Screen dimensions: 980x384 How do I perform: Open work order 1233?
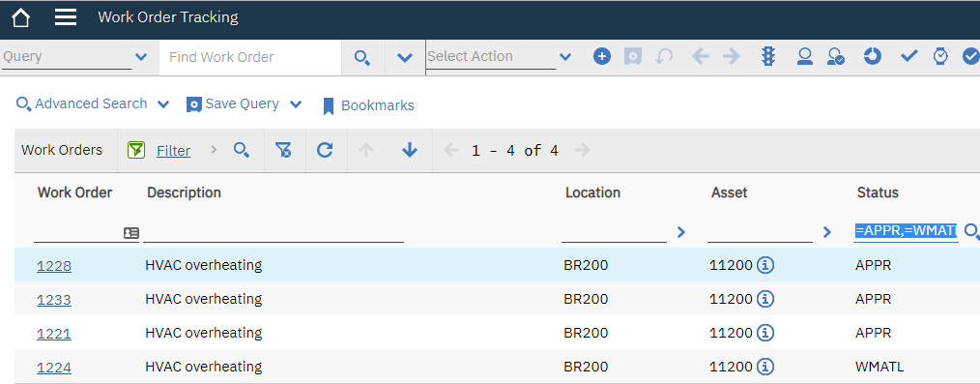click(54, 300)
